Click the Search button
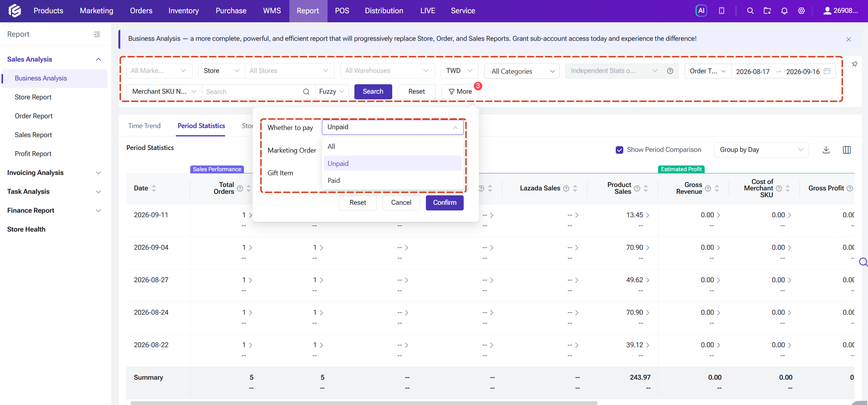This screenshot has width=868, height=405. pos(373,92)
